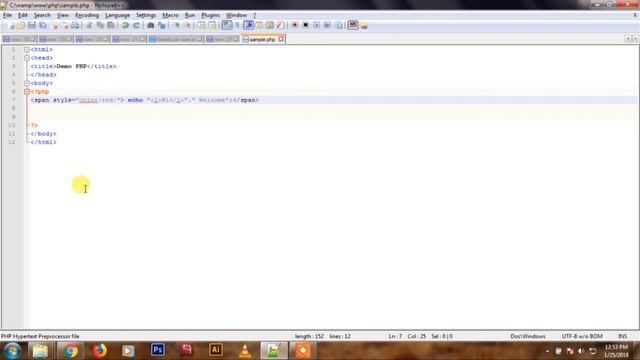Switch to the new 23 tab

pos(222,40)
